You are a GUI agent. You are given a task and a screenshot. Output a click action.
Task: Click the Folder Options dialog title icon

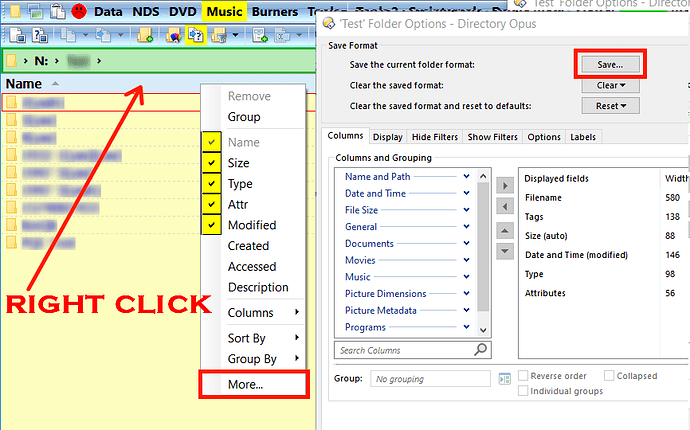pos(329,23)
